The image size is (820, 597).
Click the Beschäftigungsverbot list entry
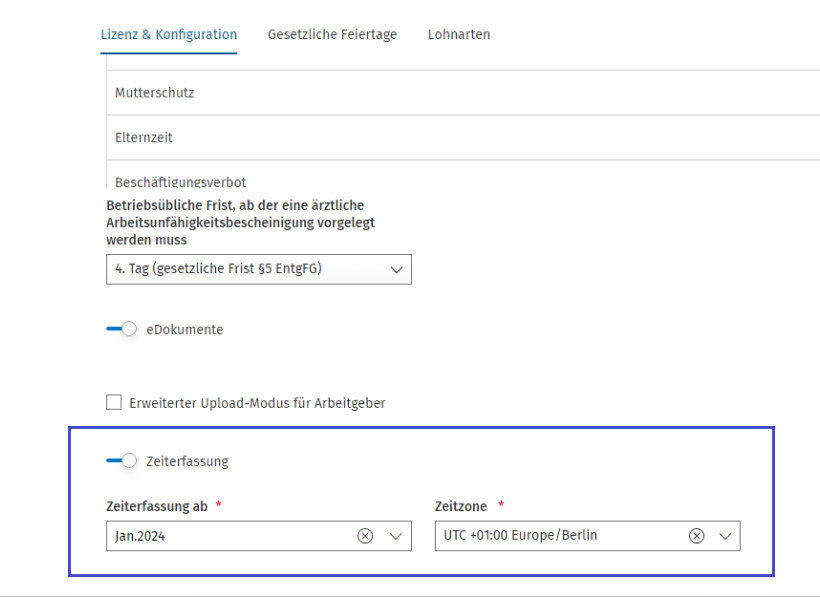pyautogui.click(x=181, y=182)
